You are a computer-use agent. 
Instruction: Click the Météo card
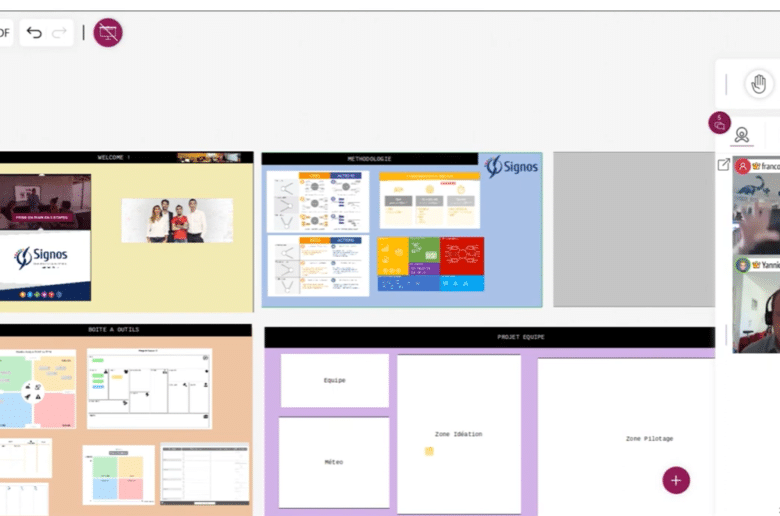tap(334, 462)
